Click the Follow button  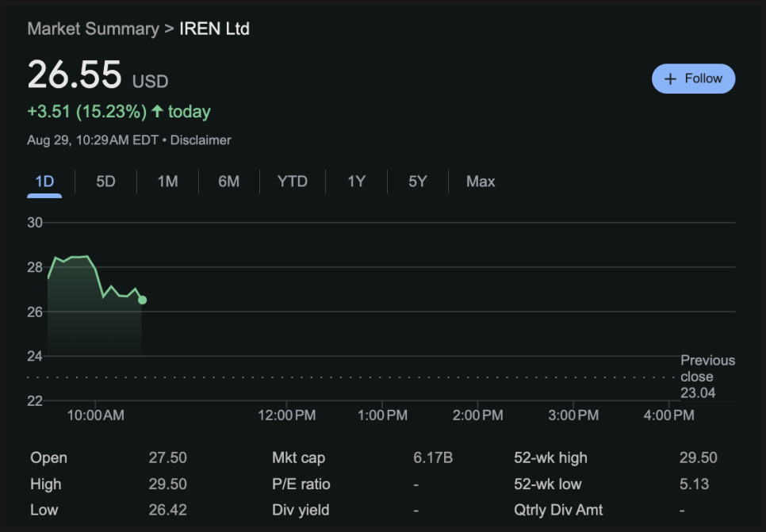tap(693, 78)
